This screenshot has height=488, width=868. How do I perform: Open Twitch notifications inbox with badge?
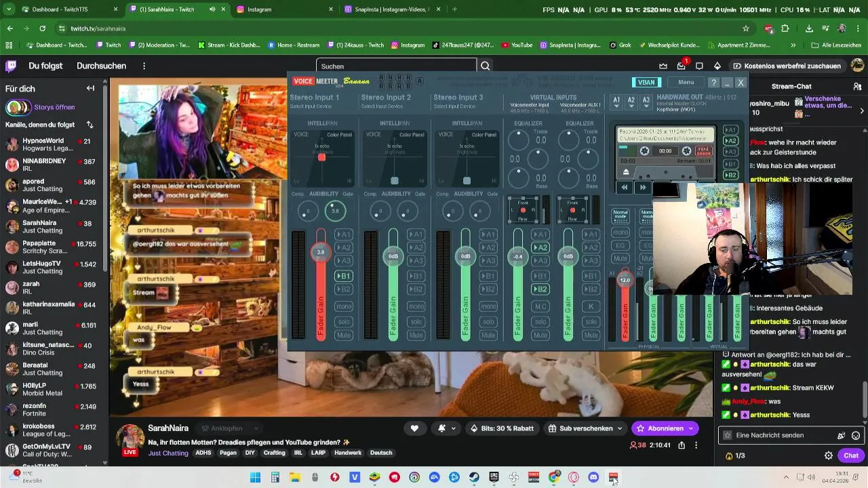coord(682,66)
